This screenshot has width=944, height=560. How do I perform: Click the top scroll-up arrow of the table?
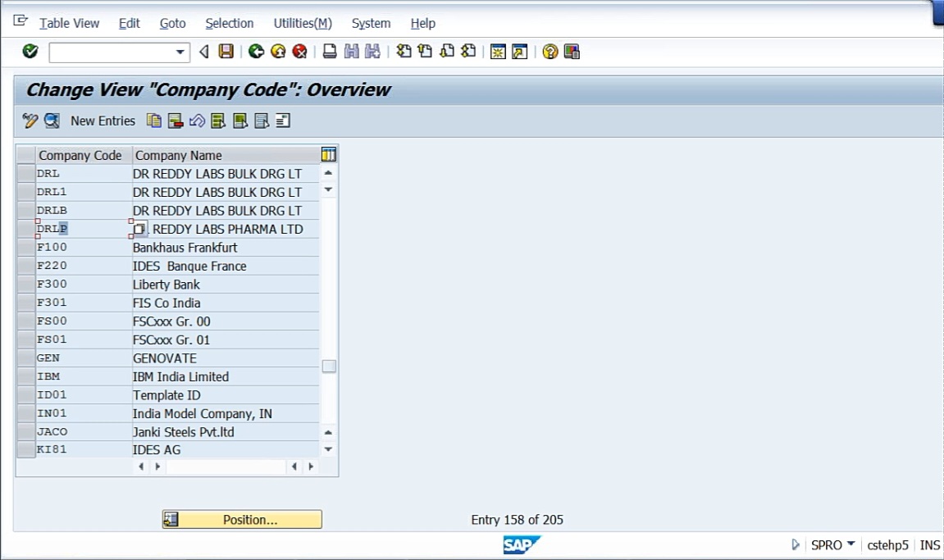pos(328,173)
